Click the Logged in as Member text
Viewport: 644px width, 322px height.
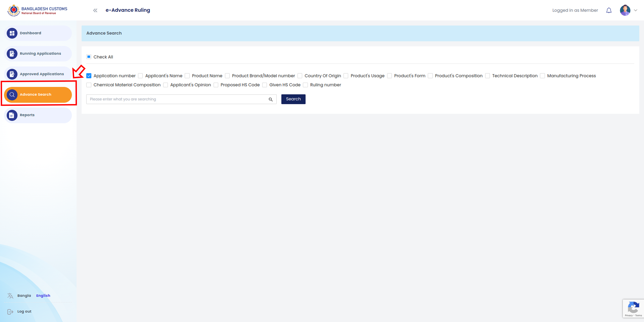pyautogui.click(x=575, y=10)
